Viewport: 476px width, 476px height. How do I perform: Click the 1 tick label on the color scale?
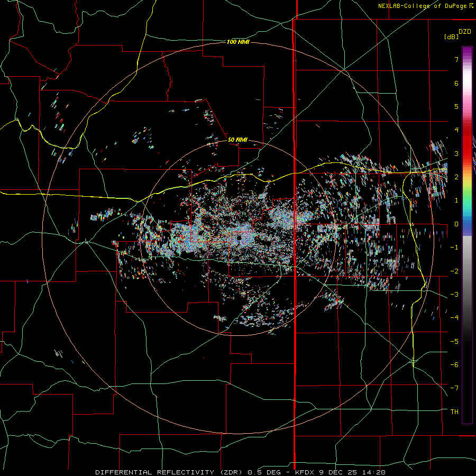click(456, 200)
